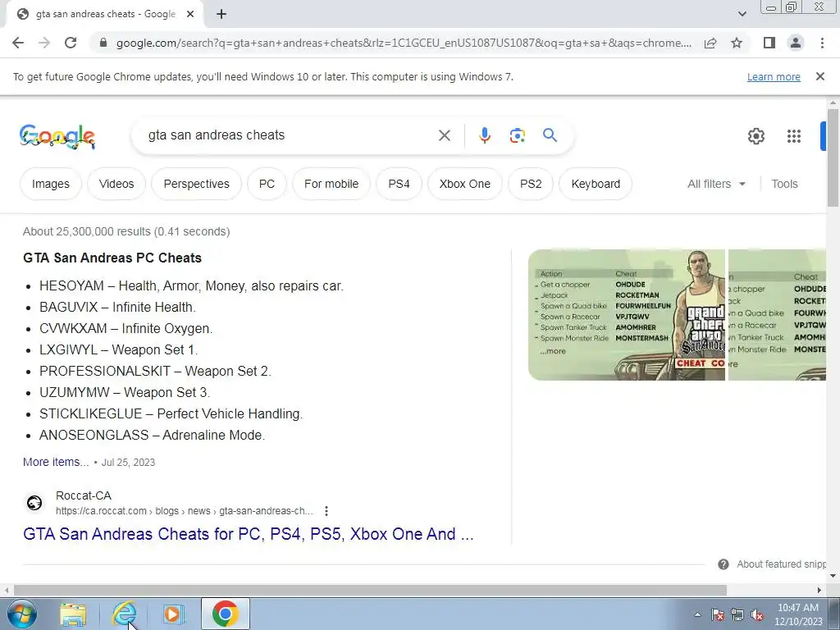This screenshot has width=840, height=630.
Task: Clear the search box text
Action: (x=444, y=135)
